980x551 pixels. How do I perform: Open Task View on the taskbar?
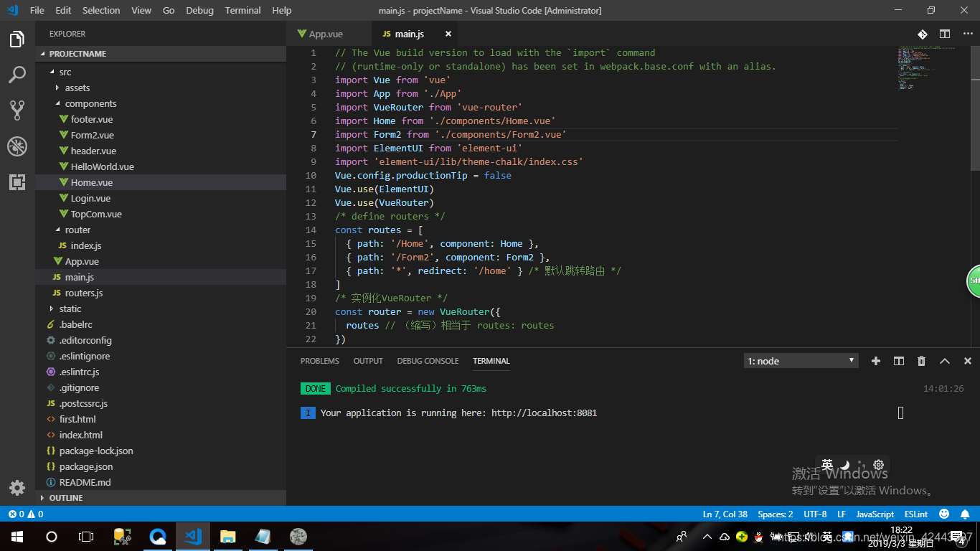point(86,537)
